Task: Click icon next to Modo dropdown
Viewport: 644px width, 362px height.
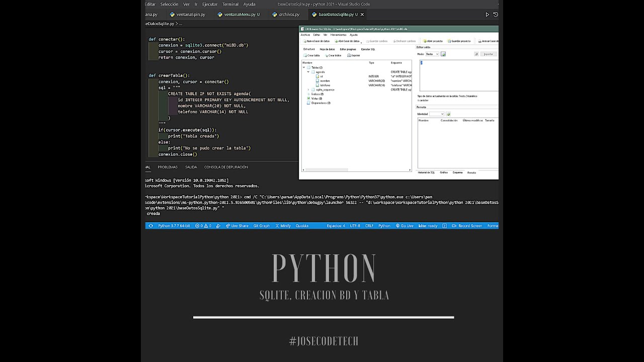Action: click(x=443, y=54)
